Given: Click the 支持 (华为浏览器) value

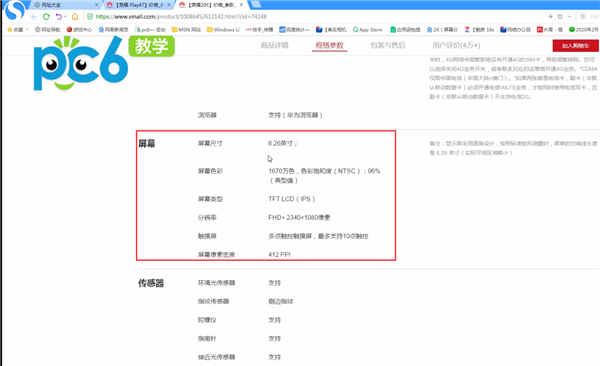Looking at the screenshot, I should [295, 115].
